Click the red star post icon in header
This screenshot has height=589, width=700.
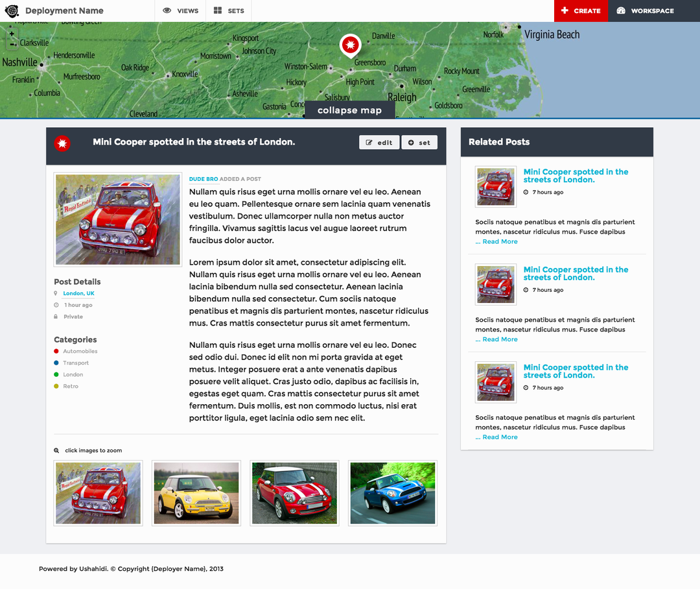(62, 143)
